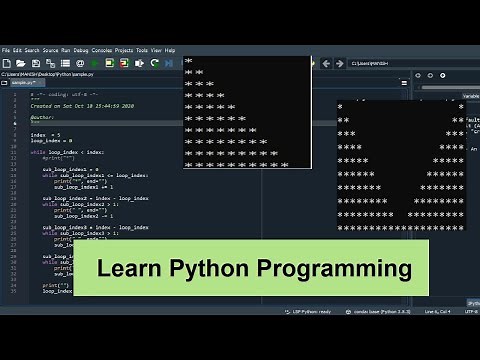Open the Search menu
This screenshot has width=480, height=360.
pyautogui.click(x=32, y=50)
